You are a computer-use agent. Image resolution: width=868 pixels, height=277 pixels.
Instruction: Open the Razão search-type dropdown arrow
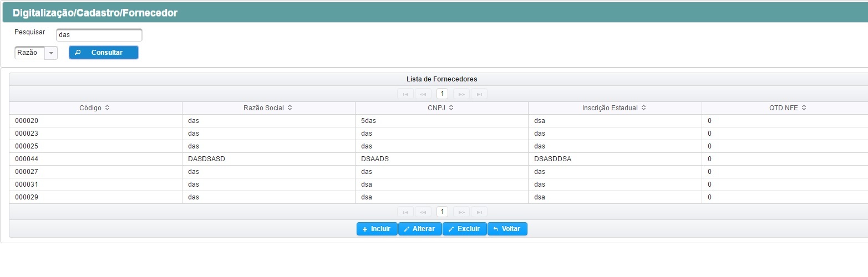pos(51,53)
